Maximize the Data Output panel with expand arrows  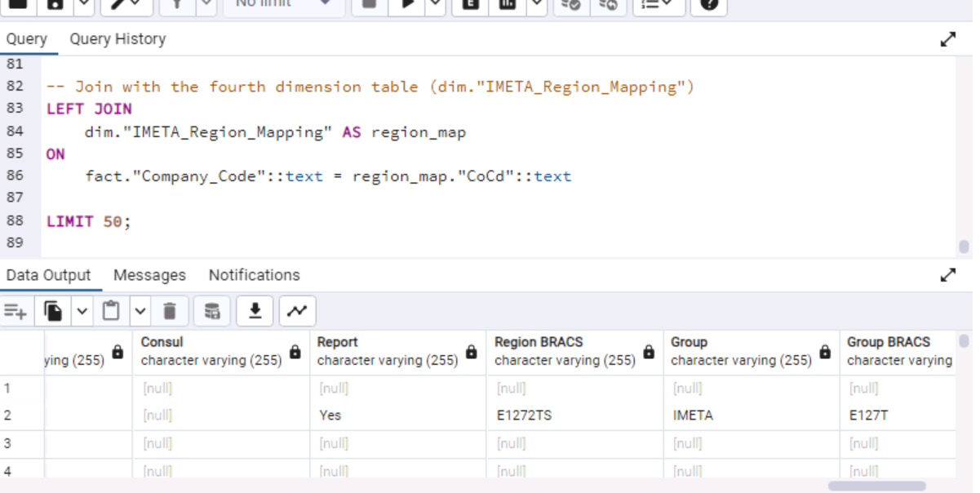(x=948, y=275)
